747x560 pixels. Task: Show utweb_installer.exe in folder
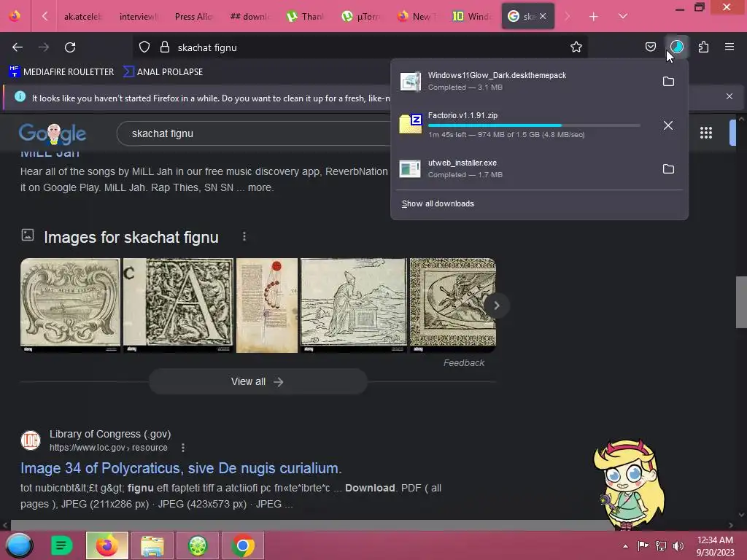[x=668, y=169]
